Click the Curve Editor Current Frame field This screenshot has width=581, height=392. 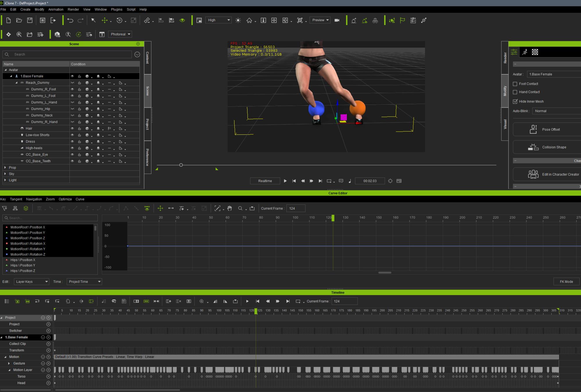[296, 208]
